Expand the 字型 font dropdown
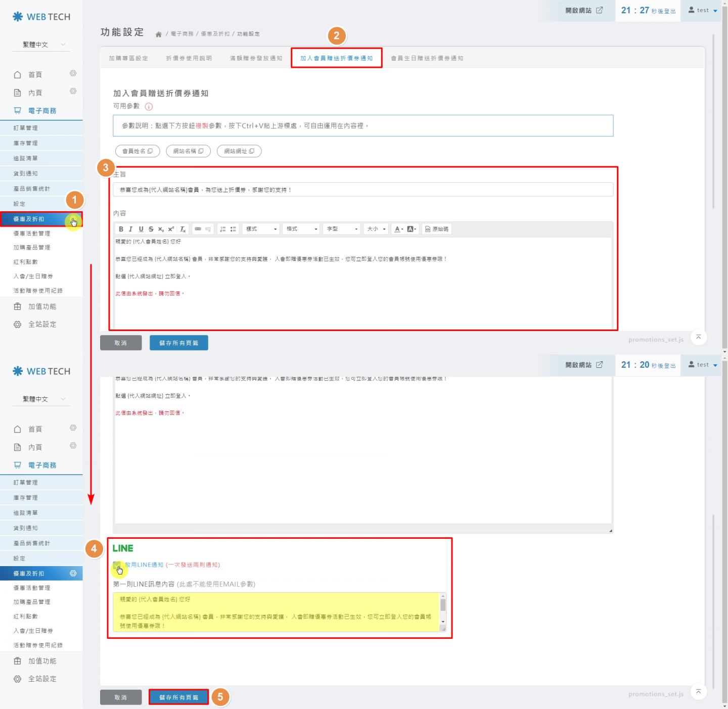728x709 pixels. [342, 229]
